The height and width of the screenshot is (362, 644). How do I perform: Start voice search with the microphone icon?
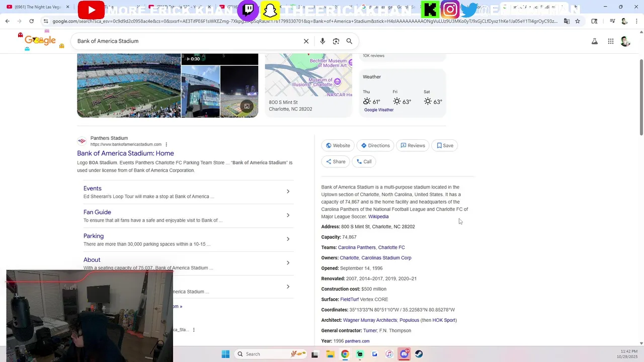click(x=323, y=41)
